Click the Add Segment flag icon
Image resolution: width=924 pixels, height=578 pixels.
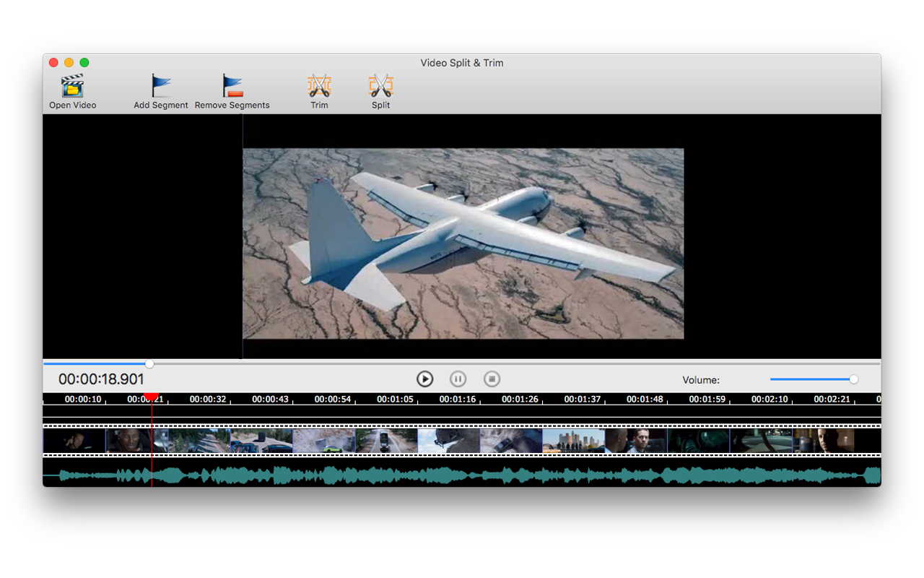click(161, 86)
